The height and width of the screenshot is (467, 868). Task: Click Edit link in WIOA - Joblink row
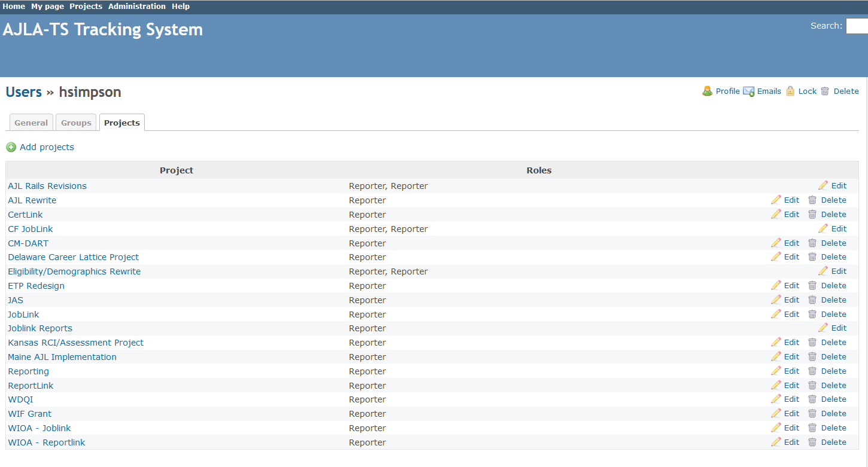pyautogui.click(x=791, y=428)
